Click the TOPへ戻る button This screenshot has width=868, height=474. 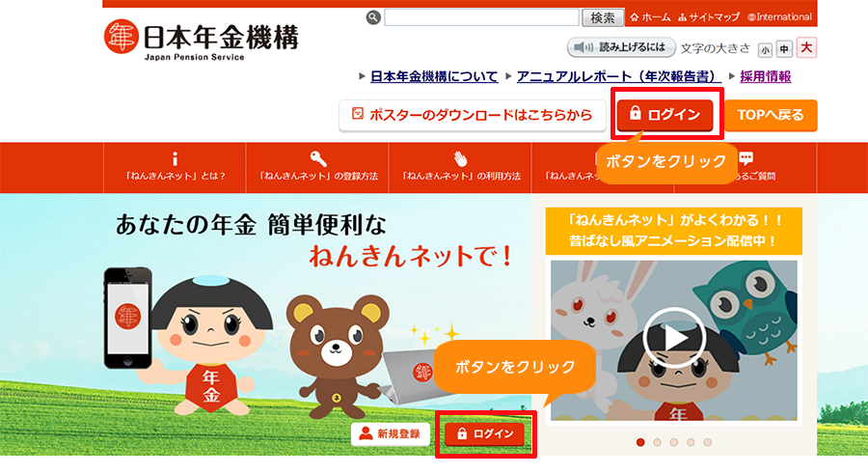(771, 115)
